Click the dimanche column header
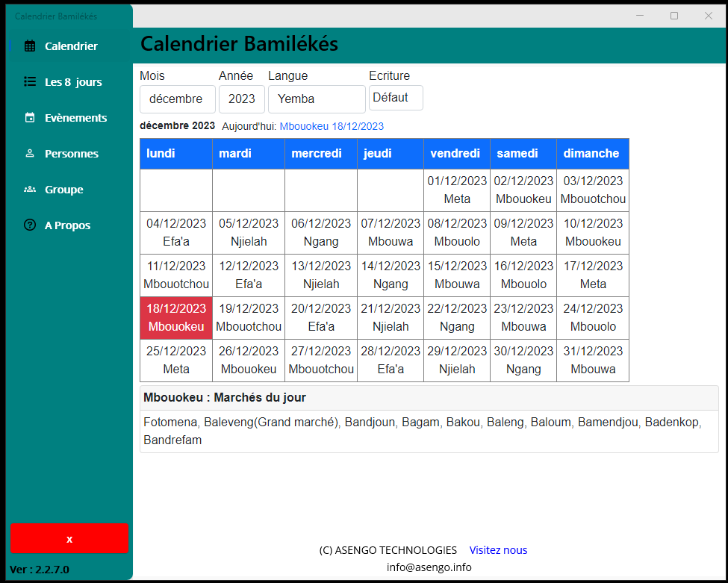 593,154
